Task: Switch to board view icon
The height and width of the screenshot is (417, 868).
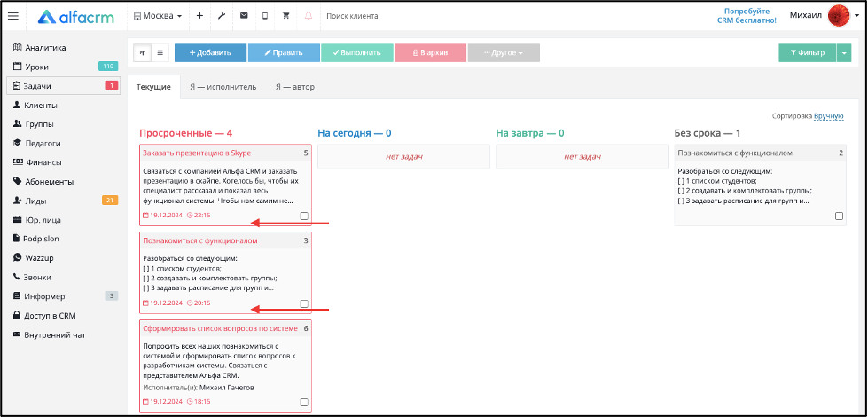Action: click(142, 53)
